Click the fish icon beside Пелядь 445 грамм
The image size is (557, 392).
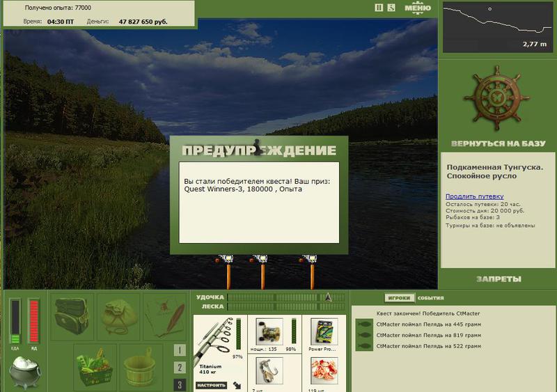click(x=364, y=324)
